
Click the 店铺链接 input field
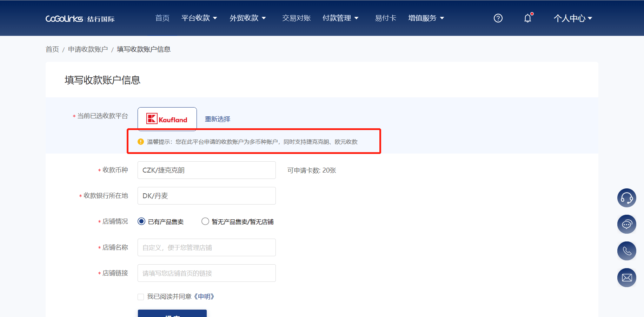point(206,273)
